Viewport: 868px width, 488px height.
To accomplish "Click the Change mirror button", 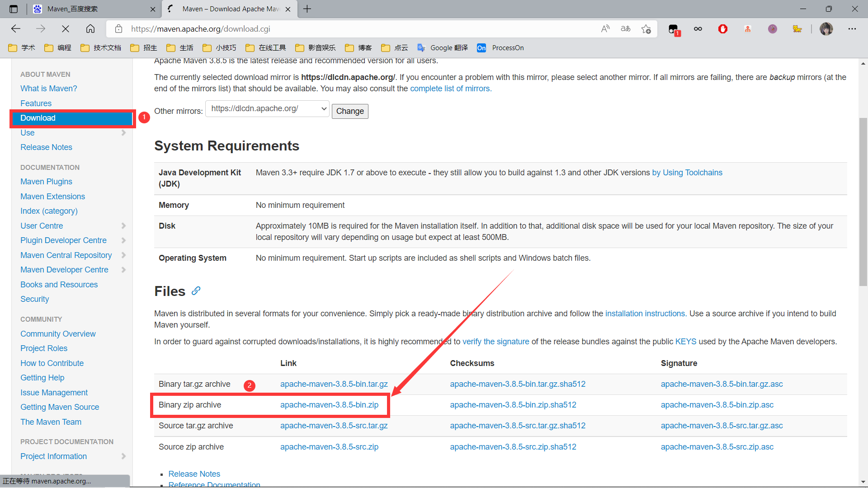I will click(x=350, y=111).
